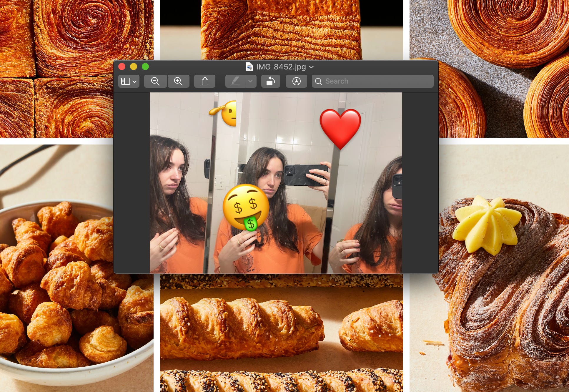Open the IMG_8452.jpg title dropdown
The width and height of the screenshot is (569, 392).
tap(311, 67)
